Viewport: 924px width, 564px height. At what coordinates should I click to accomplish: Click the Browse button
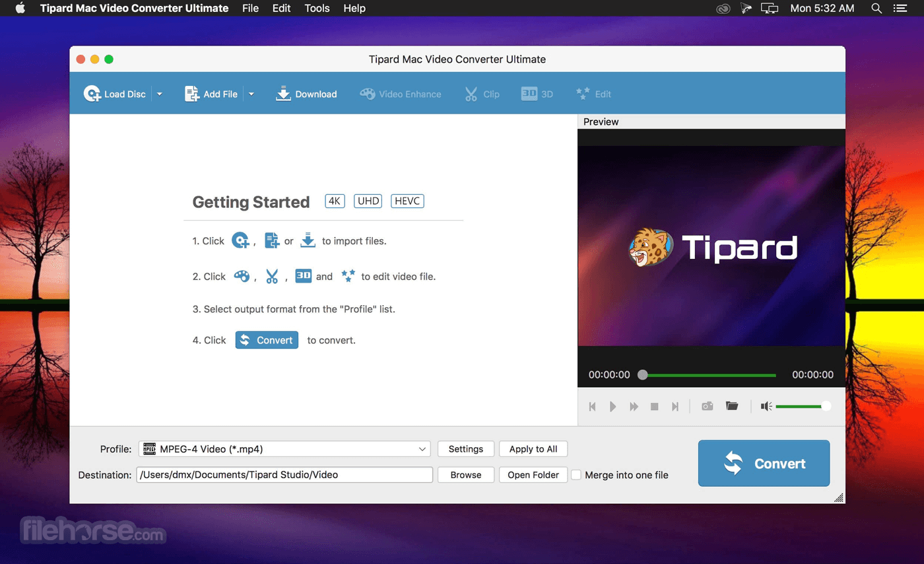click(x=466, y=475)
